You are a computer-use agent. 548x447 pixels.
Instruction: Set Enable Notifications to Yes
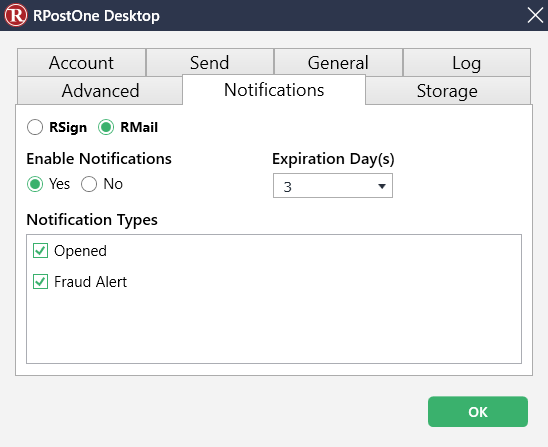35,184
